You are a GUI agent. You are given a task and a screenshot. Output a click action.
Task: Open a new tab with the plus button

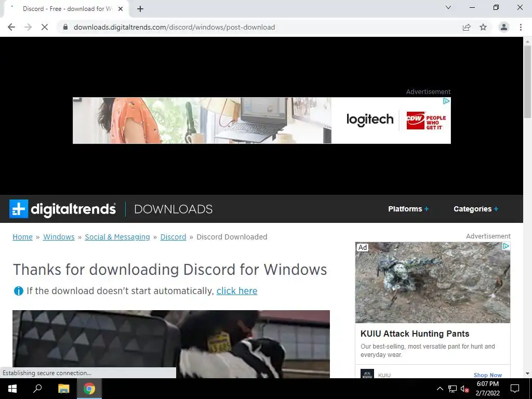pos(140,9)
